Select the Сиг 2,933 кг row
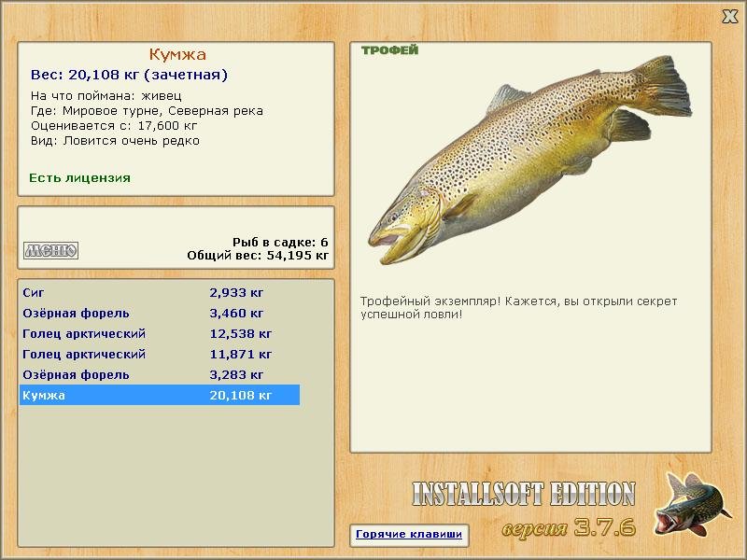The height and width of the screenshot is (560, 747). coord(160,292)
